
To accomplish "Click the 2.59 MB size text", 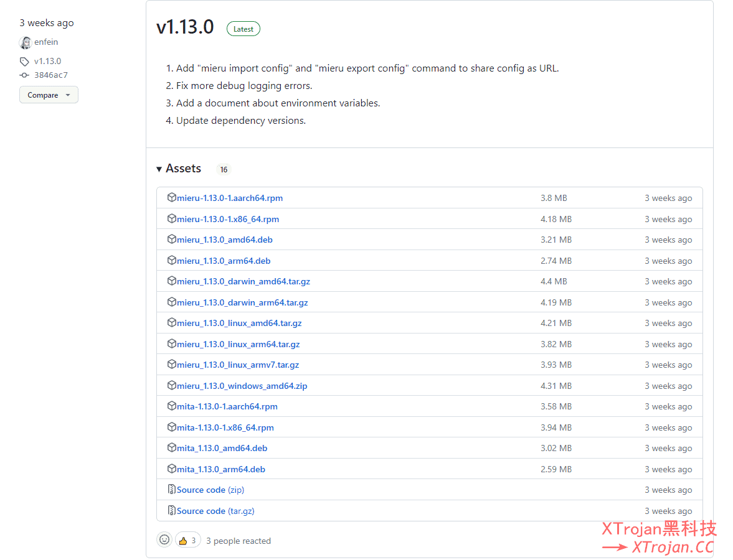I will [x=556, y=469].
